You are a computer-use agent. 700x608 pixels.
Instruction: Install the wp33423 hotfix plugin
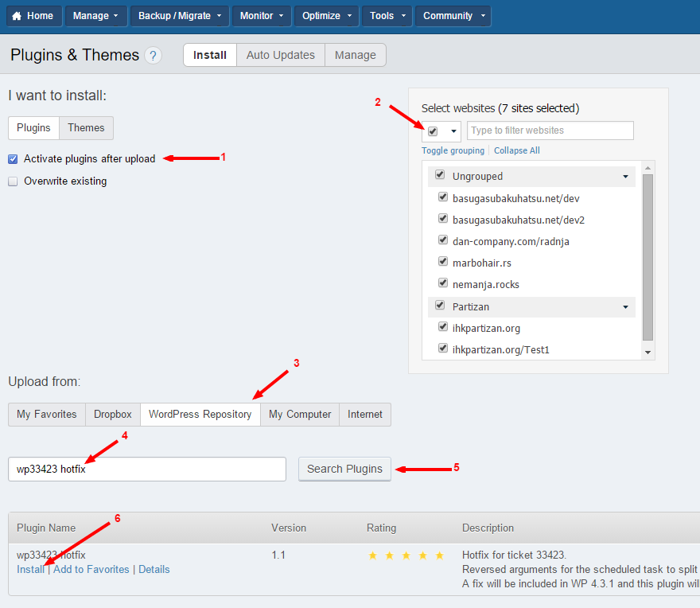[30, 570]
